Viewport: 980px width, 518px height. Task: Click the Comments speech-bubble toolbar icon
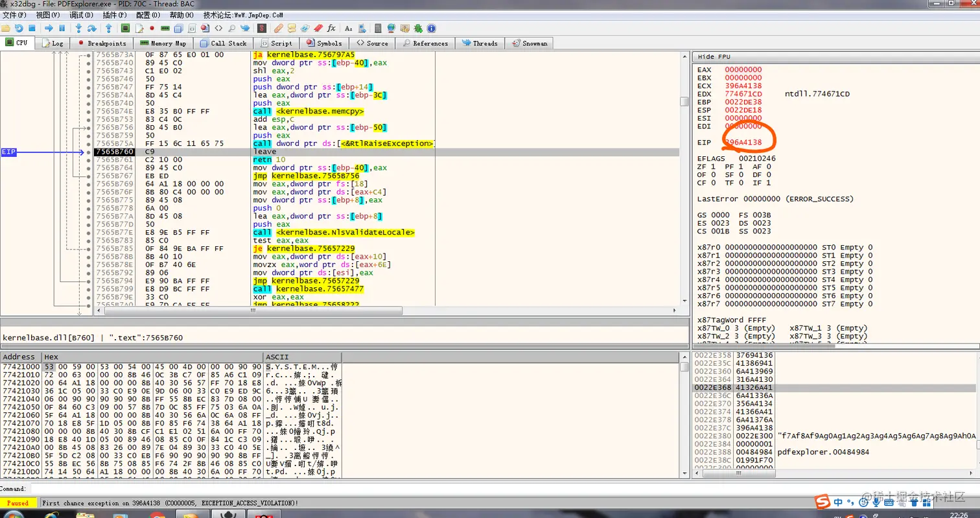pos(292,28)
